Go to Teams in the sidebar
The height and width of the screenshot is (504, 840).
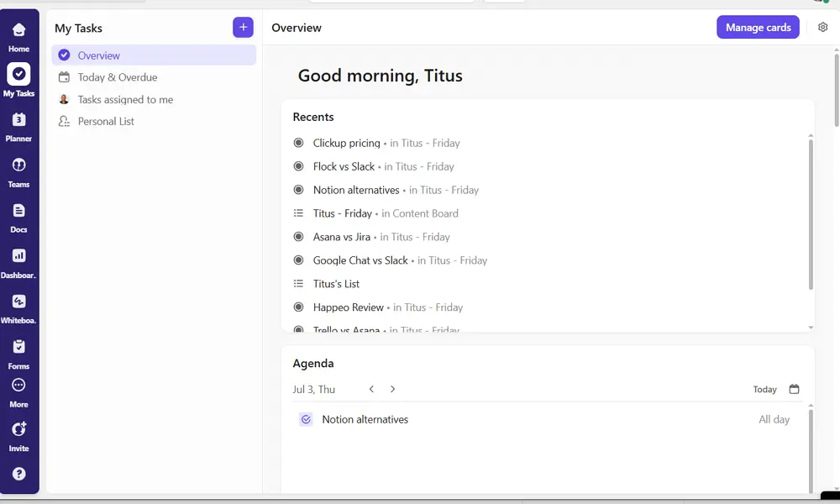click(18, 172)
